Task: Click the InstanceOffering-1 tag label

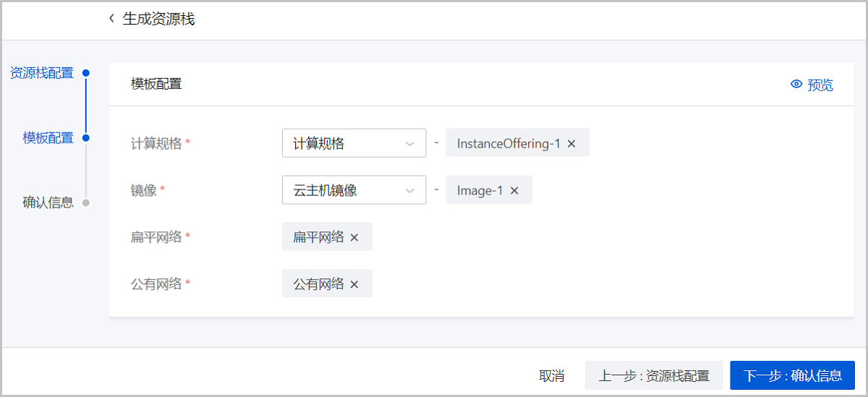Action: pyautogui.click(x=509, y=143)
